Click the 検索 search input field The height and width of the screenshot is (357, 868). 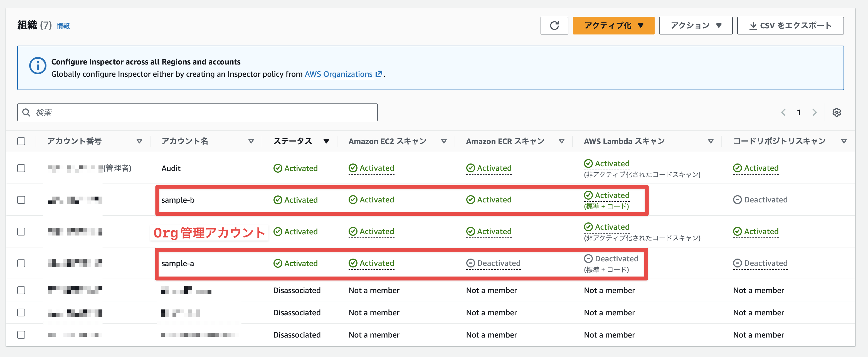pyautogui.click(x=202, y=113)
